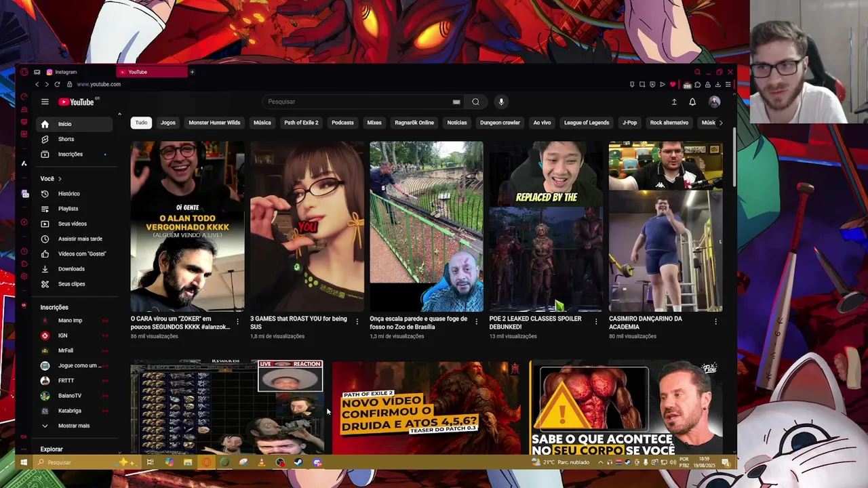Image resolution: width=868 pixels, height=488 pixels.
Task: Reload the page with the refresh icon
Action: click(x=57, y=84)
